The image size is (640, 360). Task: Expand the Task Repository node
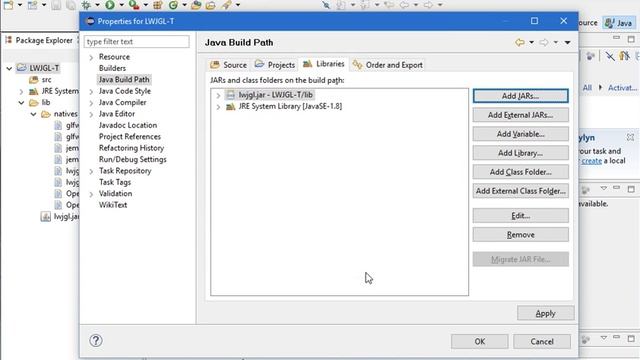91,171
